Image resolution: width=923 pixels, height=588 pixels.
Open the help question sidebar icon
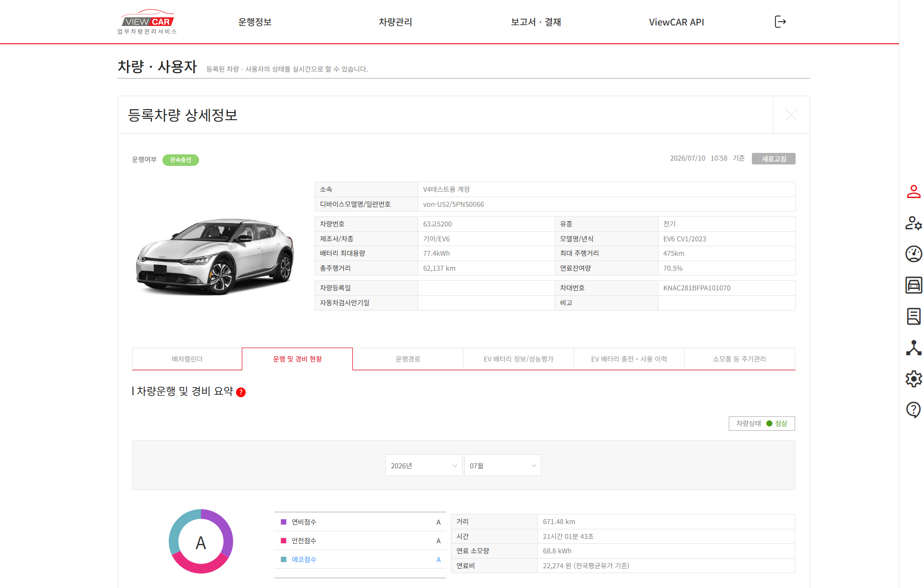tap(913, 410)
